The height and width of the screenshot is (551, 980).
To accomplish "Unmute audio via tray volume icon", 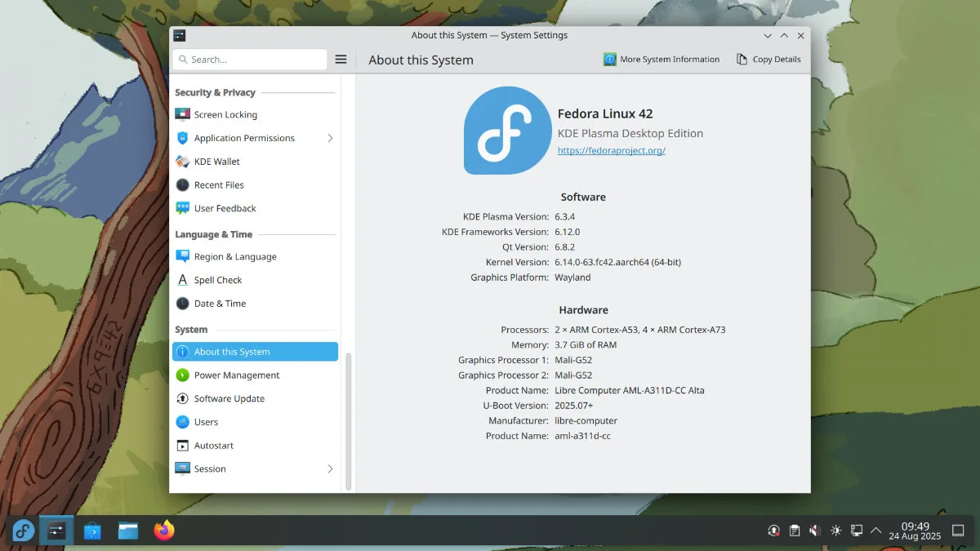I will pos(814,531).
